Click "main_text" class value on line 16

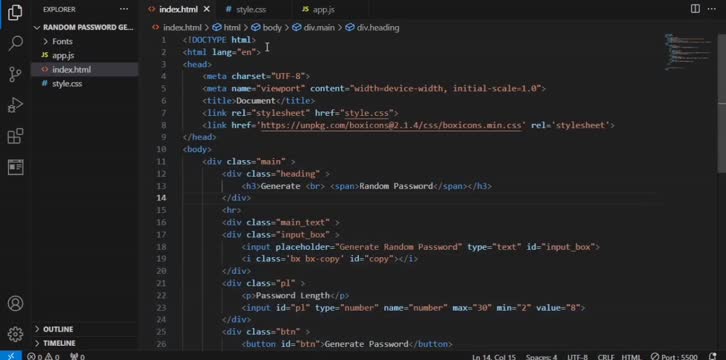[303, 223]
